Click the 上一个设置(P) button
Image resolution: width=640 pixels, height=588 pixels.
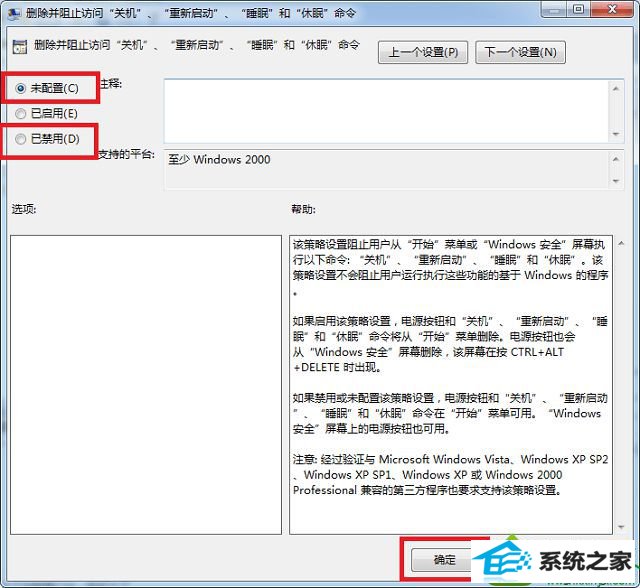coord(423,52)
